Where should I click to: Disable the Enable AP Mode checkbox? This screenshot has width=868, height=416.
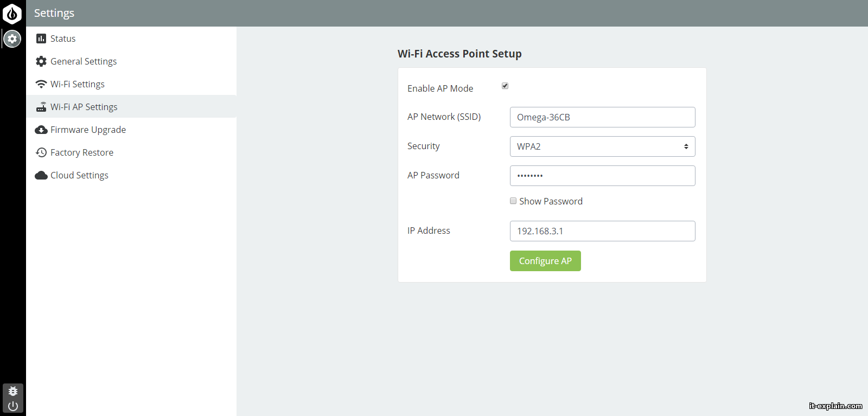(505, 86)
